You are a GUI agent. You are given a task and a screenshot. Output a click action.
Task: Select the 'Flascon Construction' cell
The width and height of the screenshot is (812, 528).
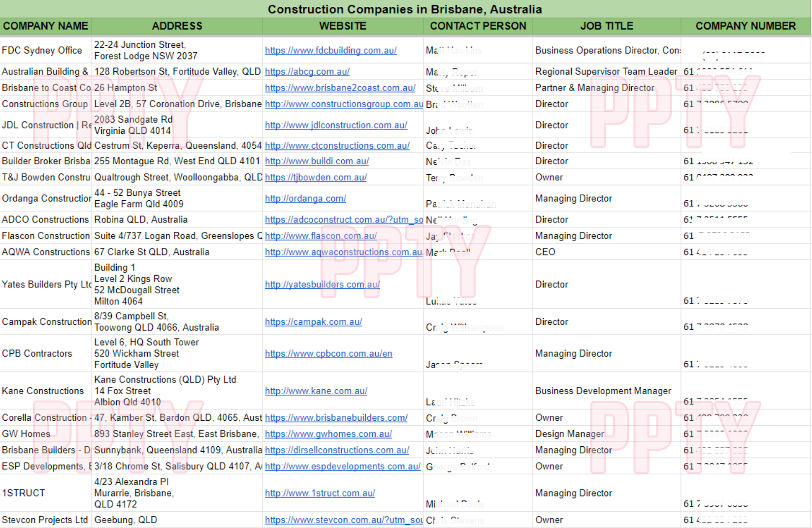pos(46,236)
